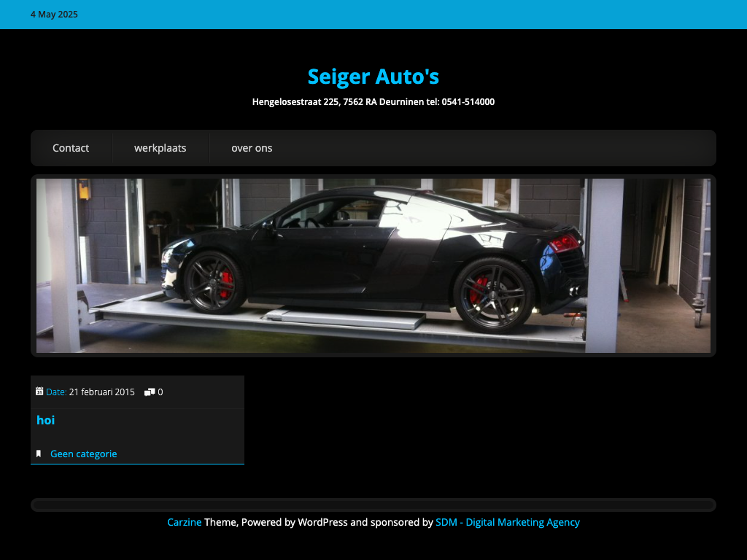Click the 4 May 2025 date text
This screenshot has height=560, width=747.
[x=54, y=15]
